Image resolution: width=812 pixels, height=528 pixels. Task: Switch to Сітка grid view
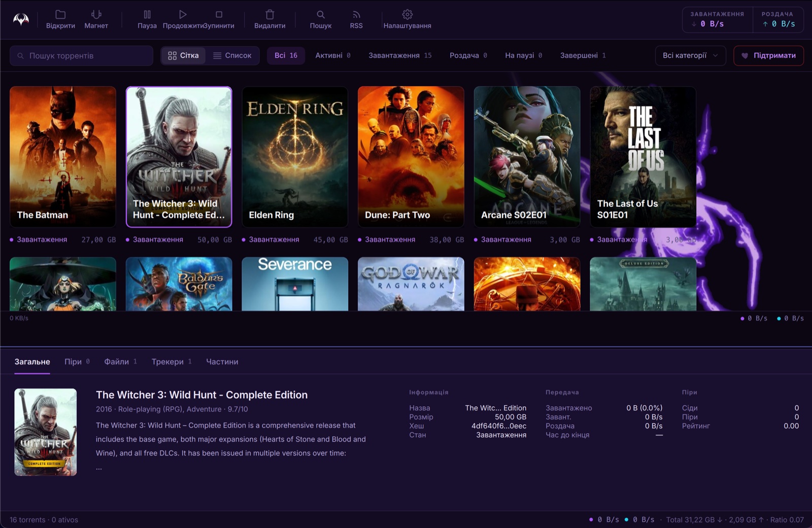[183, 55]
